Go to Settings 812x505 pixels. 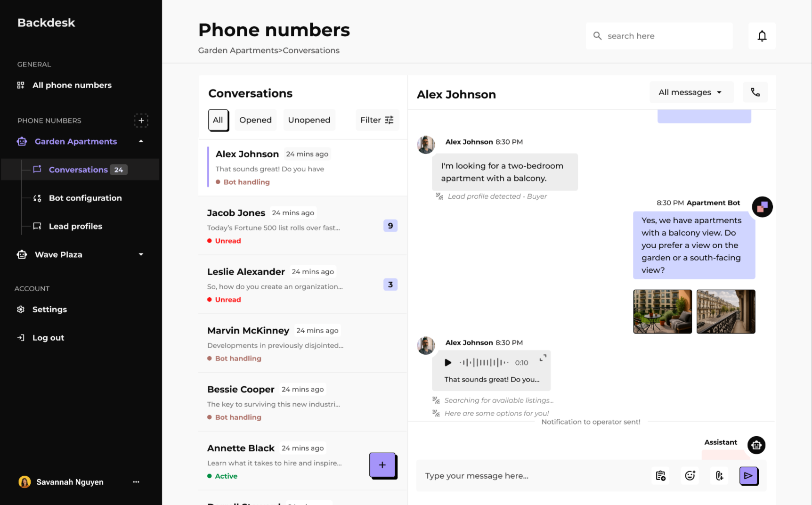pyautogui.click(x=42, y=310)
